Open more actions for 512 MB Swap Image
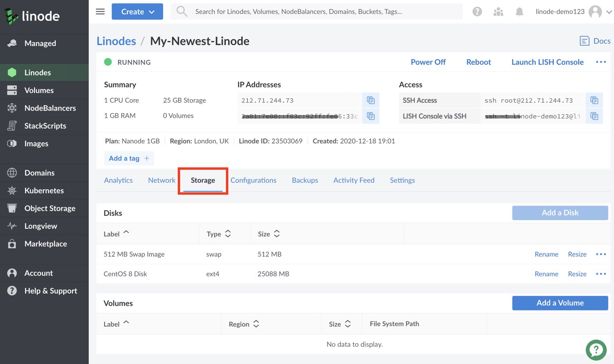 tap(601, 254)
